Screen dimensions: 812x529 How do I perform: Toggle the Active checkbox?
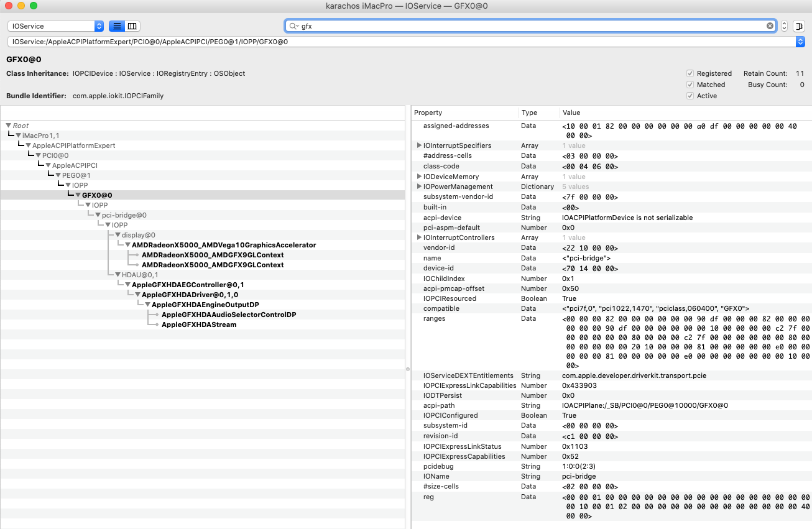click(690, 96)
